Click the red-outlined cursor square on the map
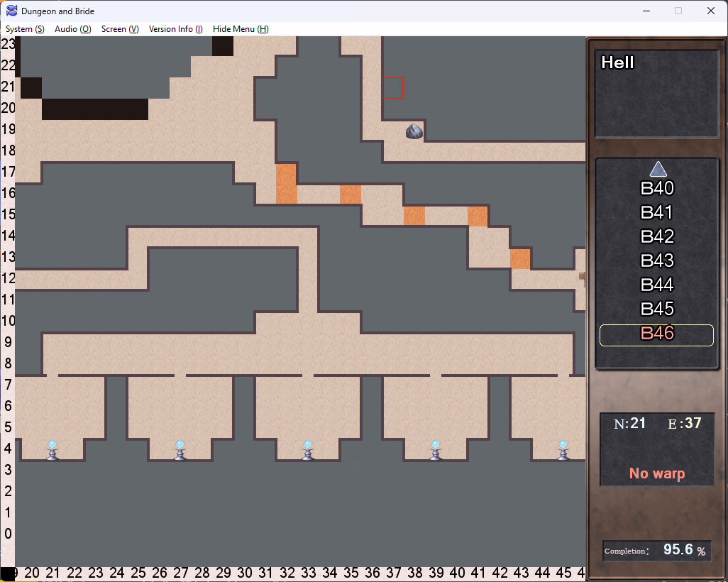Image resolution: width=728 pixels, height=582 pixels. pos(393,88)
